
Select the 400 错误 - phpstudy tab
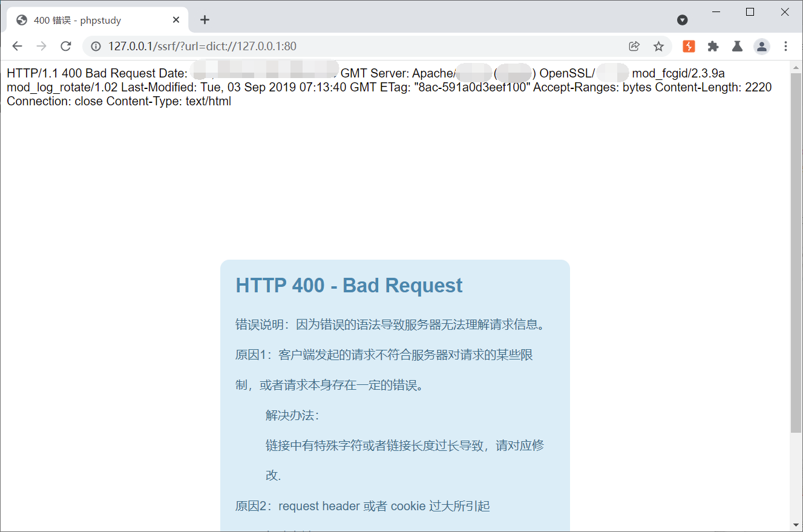98,20
